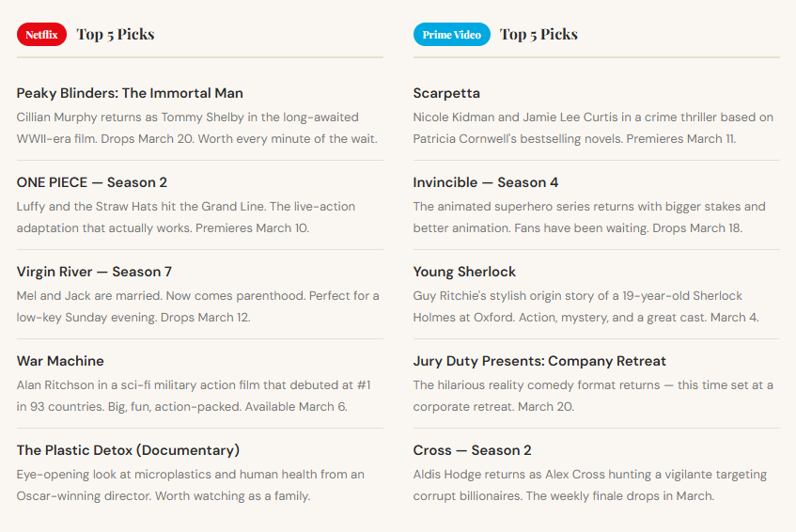
Task: Select the Top 5 Picks heading beside Prime Video
Action: point(538,35)
